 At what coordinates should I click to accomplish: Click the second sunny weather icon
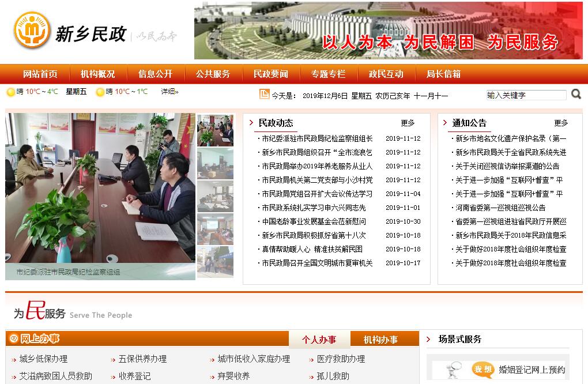(x=100, y=92)
